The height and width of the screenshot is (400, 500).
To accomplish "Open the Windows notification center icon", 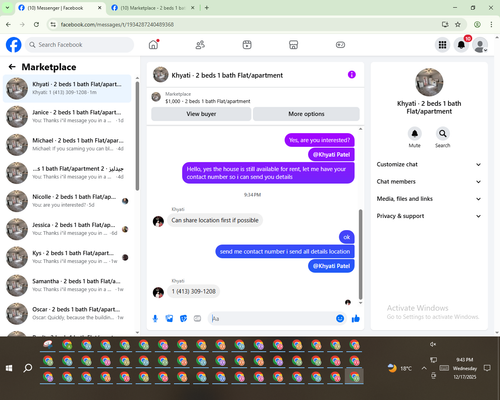I will pos(487,368).
